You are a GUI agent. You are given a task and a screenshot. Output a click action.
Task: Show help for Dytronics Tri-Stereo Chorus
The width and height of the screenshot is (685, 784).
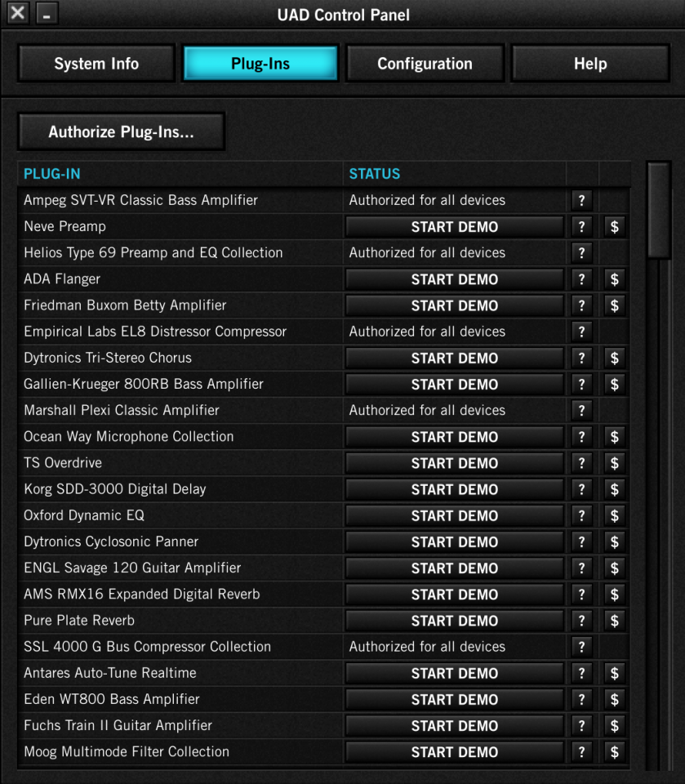click(x=581, y=358)
